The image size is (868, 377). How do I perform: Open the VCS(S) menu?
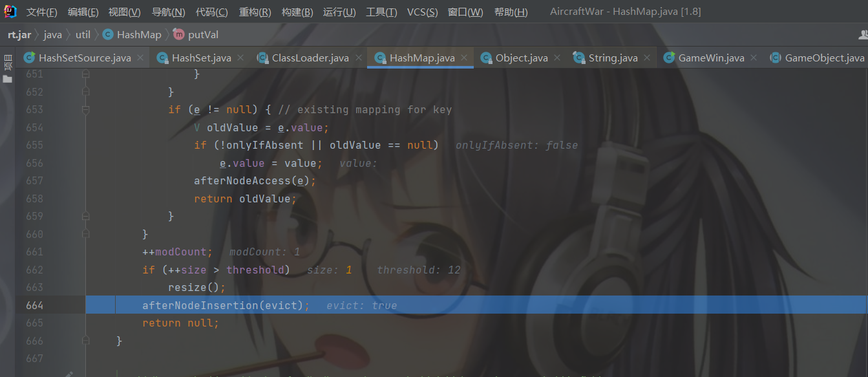pyautogui.click(x=422, y=12)
